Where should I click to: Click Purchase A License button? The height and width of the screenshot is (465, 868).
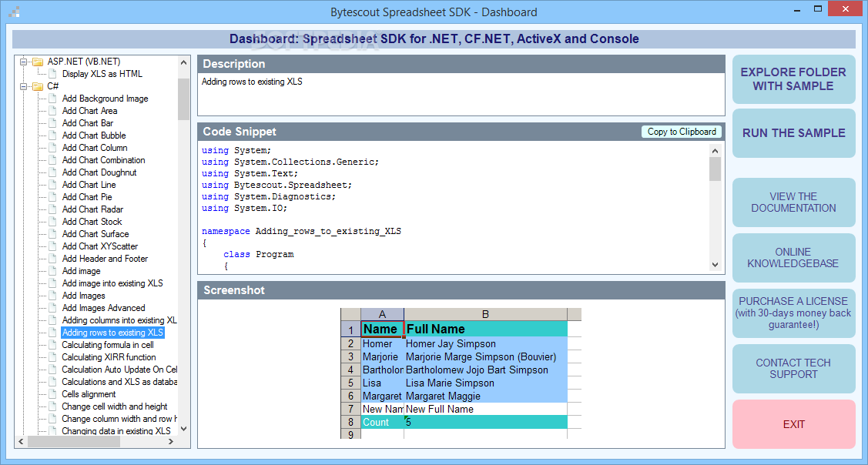coord(793,313)
